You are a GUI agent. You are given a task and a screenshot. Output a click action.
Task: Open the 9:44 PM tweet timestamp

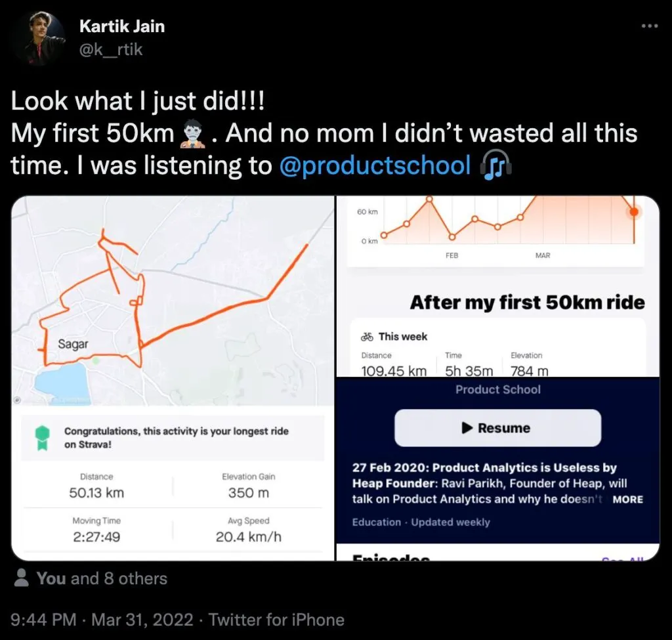102,620
